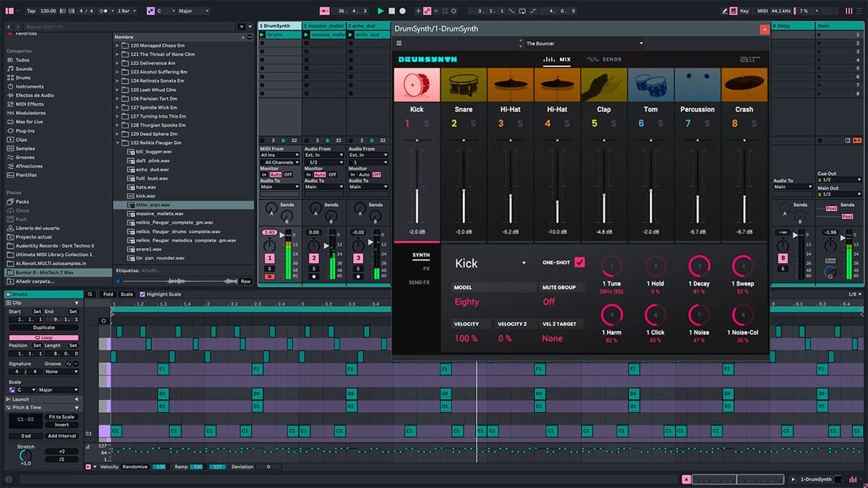Expand the 120 Managed Chaos Gm folder
This screenshot has height=488, width=868.
(117, 46)
